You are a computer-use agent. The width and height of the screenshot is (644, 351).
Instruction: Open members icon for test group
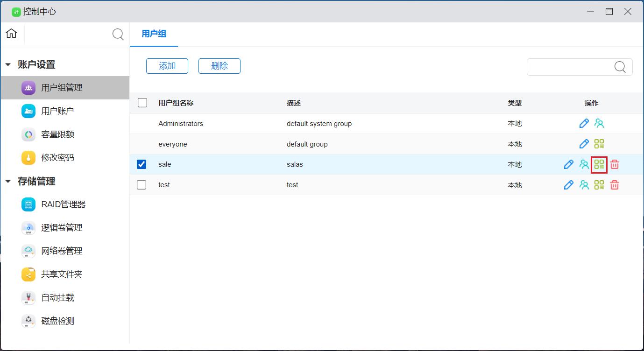pos(584,185)
